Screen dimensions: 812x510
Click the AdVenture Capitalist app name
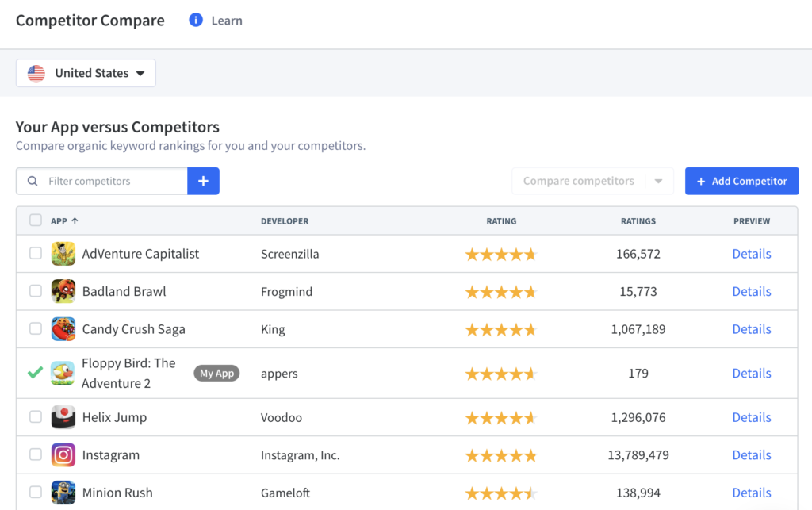141,254
